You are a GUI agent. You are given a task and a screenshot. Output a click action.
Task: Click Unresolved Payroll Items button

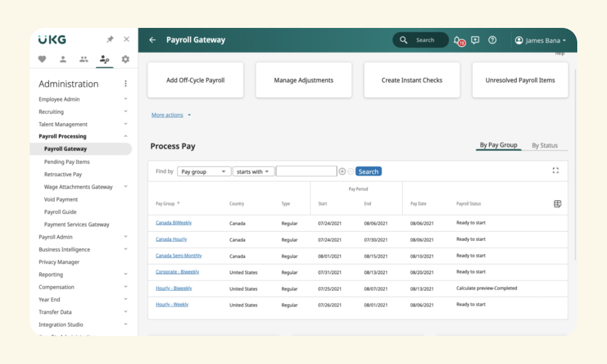(520, 80)
